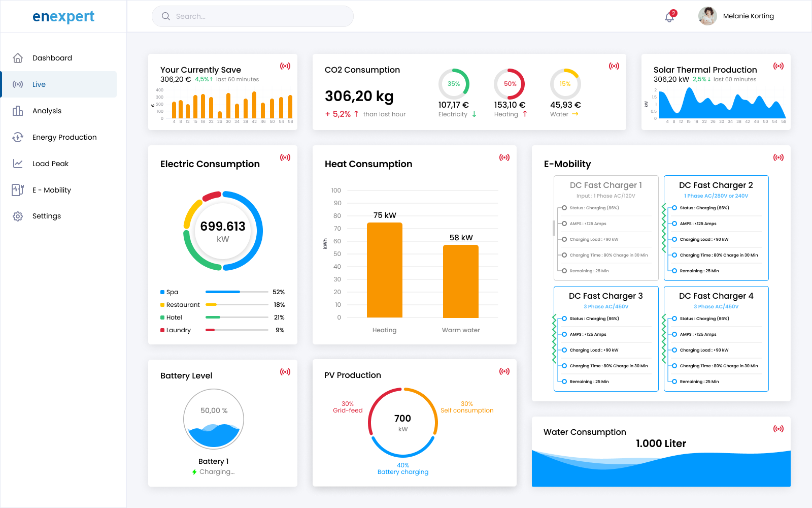Open Settings menu item label
The height and width of the screenshot is (508, 812).
(x=47, y=216)
